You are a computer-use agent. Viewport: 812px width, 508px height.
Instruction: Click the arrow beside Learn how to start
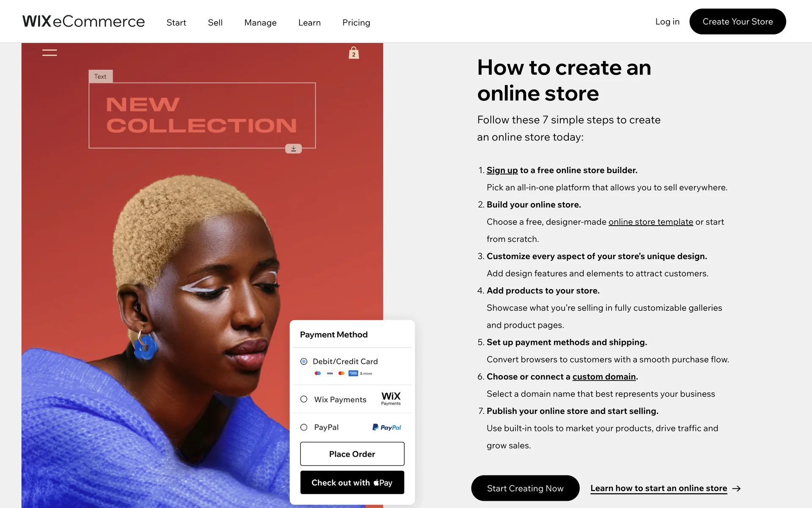(x=736, y=489)
